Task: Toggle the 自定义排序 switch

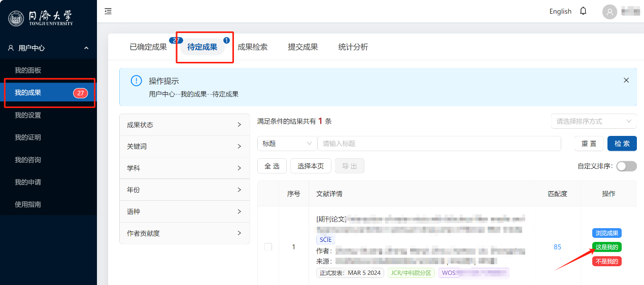Action: [x=626, y=166]
